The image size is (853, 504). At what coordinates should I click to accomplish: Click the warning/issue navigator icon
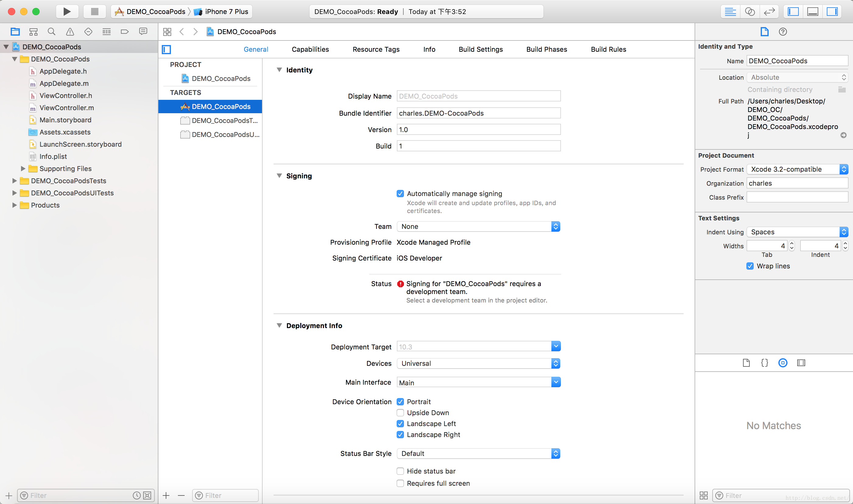pos(70,31)
